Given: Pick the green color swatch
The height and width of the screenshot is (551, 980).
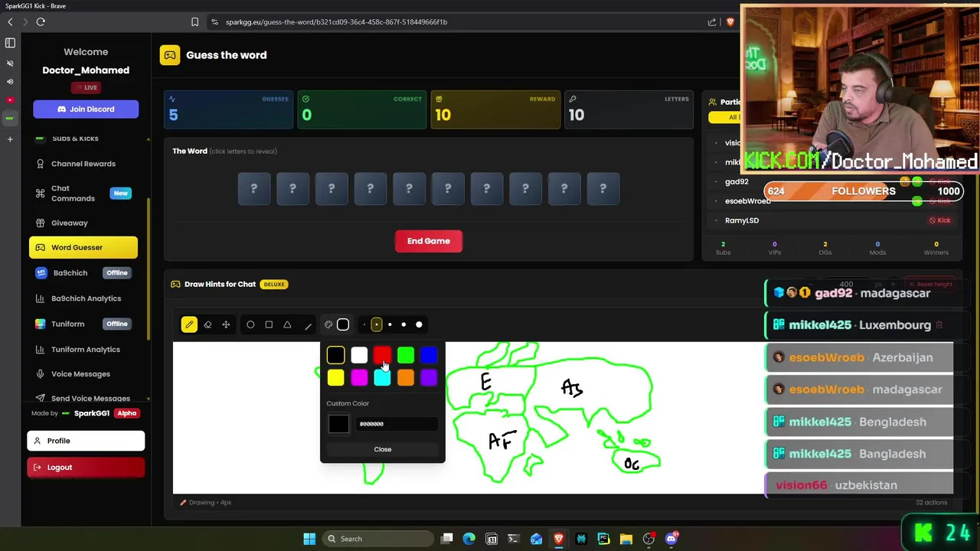Looking at the screenshot, I should pyautogui.click(x=406, y=354).
